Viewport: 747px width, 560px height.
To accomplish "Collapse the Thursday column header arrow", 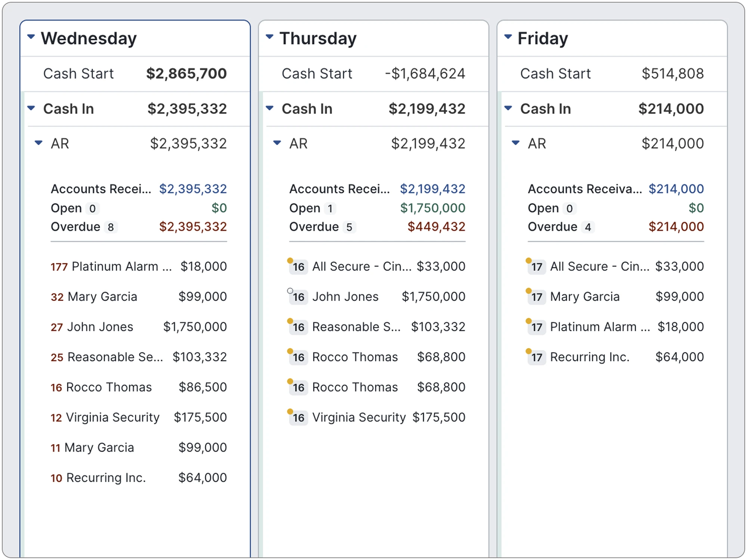I will 270,37.
